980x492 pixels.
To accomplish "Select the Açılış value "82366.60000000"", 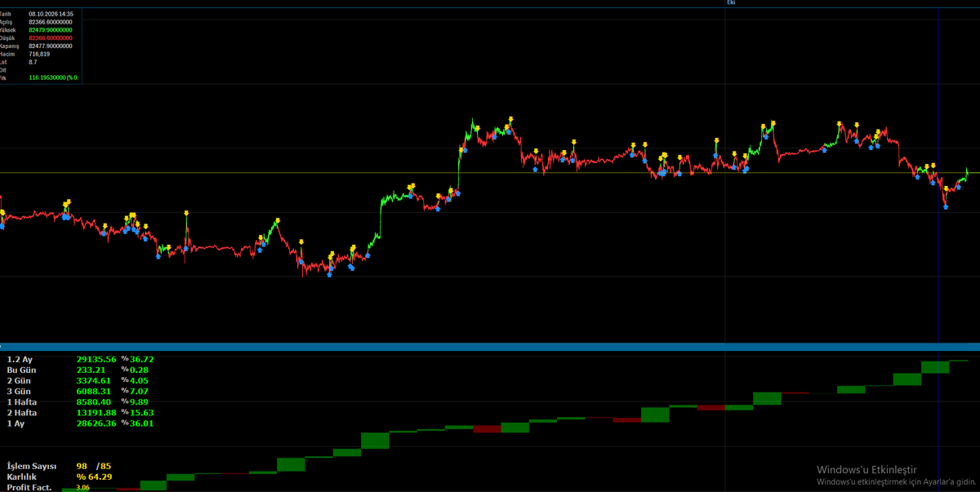I will (x=51, y=22).
